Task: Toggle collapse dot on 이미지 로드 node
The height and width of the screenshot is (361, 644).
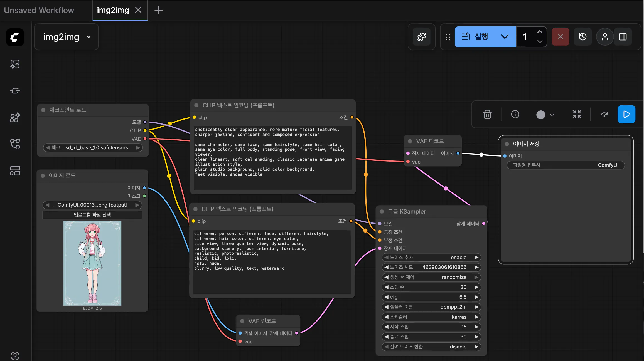Action: click(x=43, y=175)
